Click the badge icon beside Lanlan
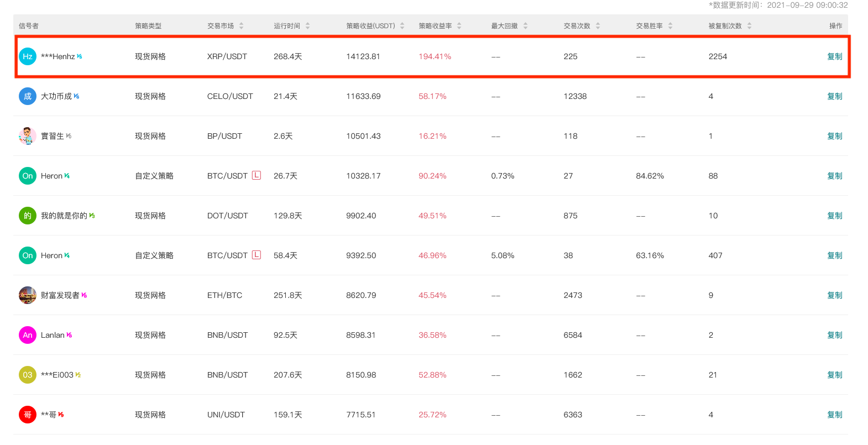Screen dimensions: 868x445 click(x=69, y=335)
